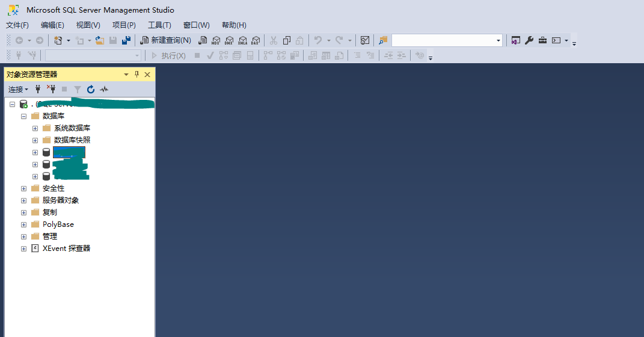Expand the XEvent 探查器 node
This screenshot has width=644, height=337.
24,249
